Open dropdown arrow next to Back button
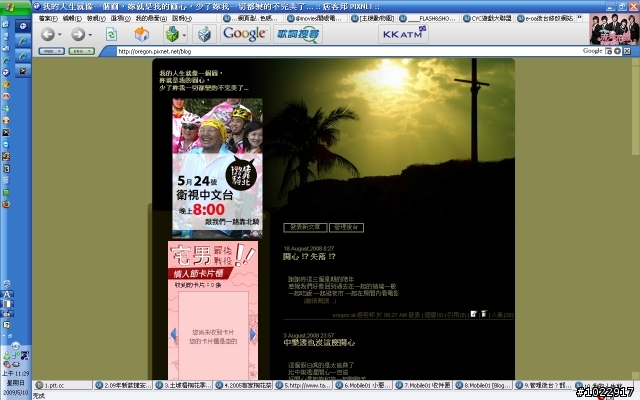Screen dimensions: 640x400 [x=60, y=35]
